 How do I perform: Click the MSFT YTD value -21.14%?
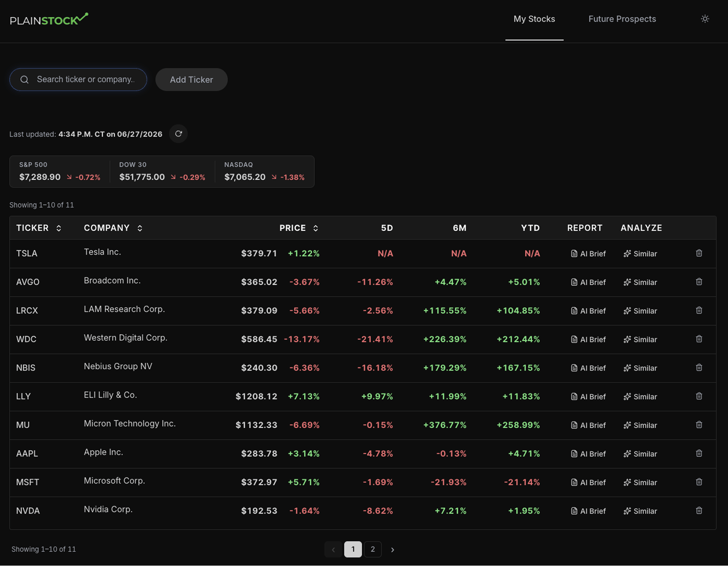point(522,482)
